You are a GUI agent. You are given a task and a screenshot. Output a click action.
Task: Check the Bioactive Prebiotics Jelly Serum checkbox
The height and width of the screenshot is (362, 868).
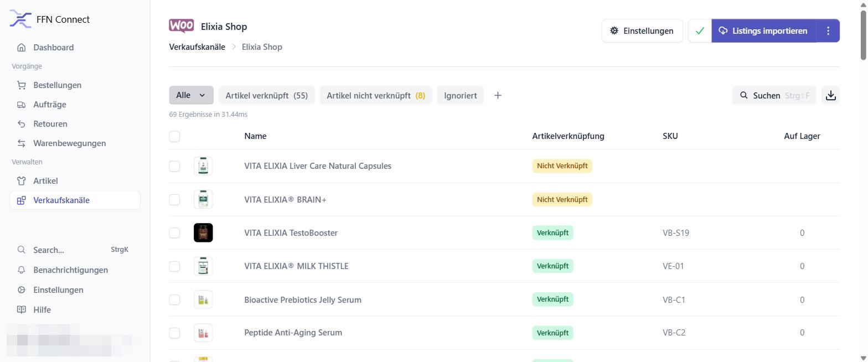pos(174,299)
